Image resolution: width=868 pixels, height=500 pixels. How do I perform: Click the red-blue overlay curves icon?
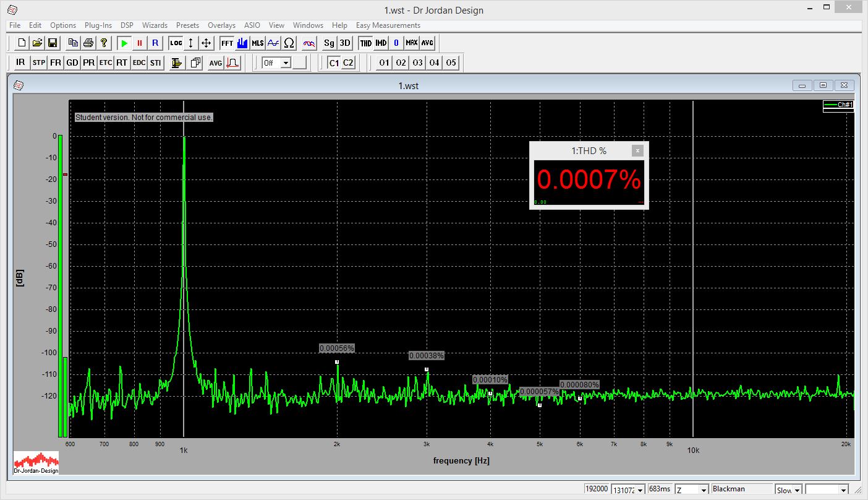coord(309,43)
